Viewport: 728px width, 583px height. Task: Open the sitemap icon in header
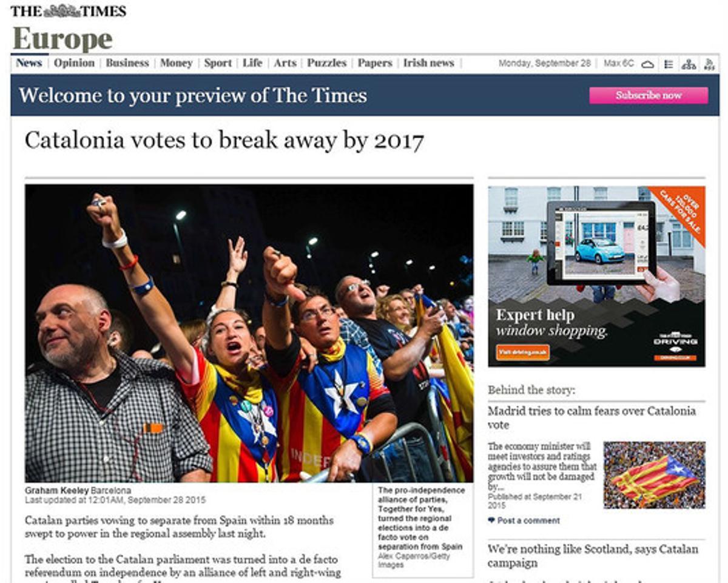[689, 64]
